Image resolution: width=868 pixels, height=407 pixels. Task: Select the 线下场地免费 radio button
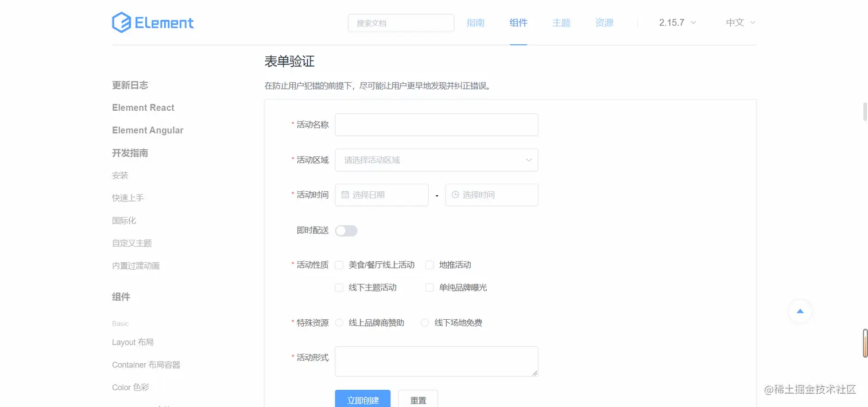pos(425,323)
